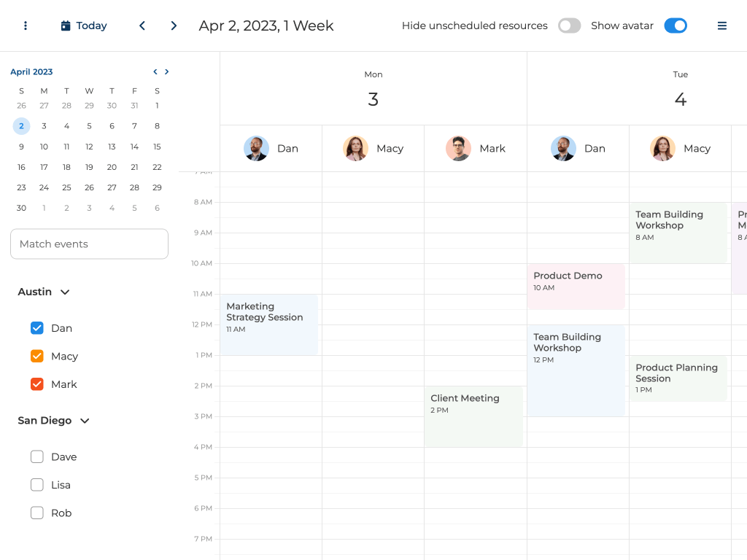Image resolution: width=747 pixels, height=560 pixels.
Task: Click Macy's avatar under Tuesday
Action: click(662, 148)
